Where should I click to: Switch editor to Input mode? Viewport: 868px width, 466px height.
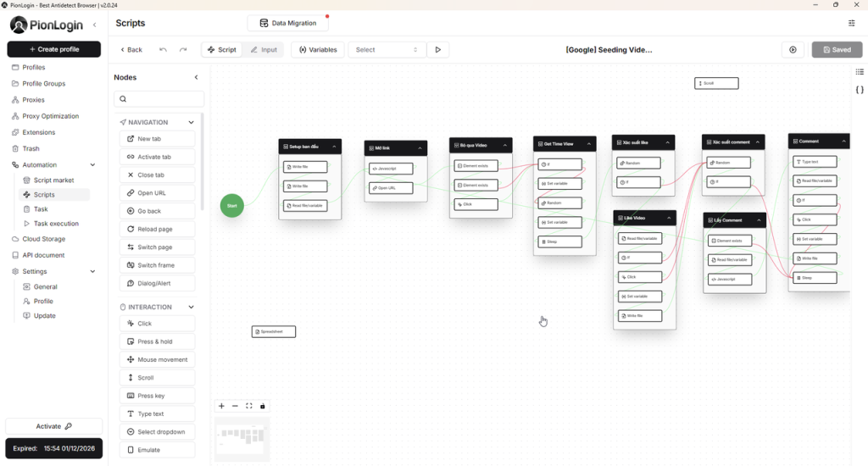point(264,50)
